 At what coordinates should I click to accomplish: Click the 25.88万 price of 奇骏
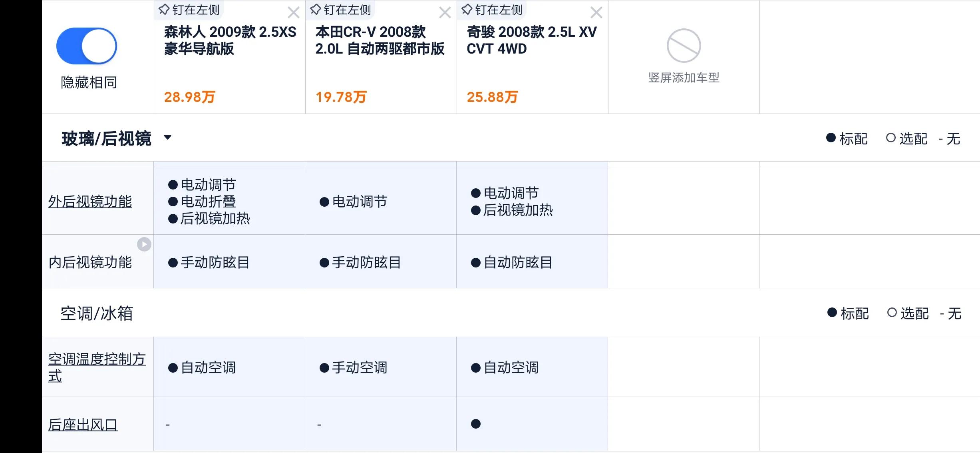coord(492,96)
